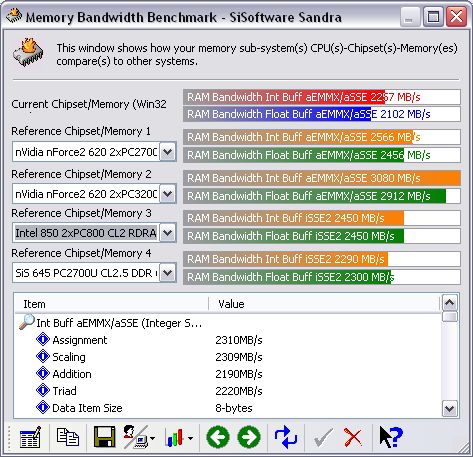Select the Scaling row text
The image size is (473, 457).
[x=69, y=357]
